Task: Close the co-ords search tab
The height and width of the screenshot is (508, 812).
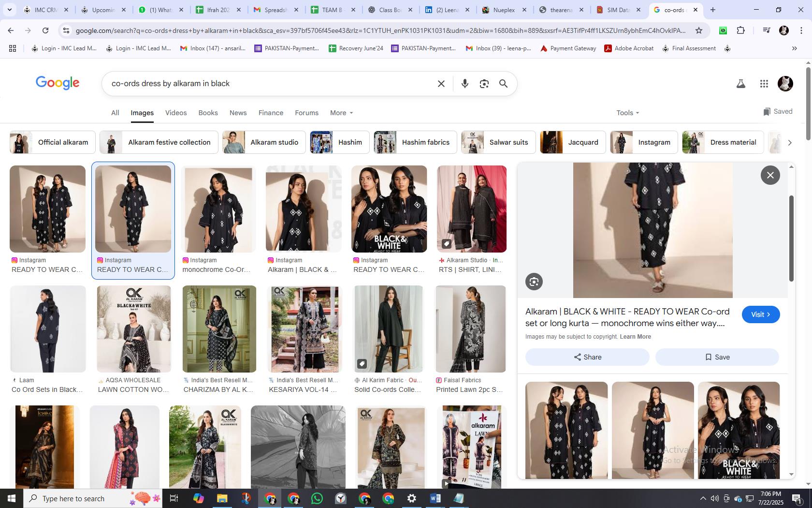Action: [695, 10]
